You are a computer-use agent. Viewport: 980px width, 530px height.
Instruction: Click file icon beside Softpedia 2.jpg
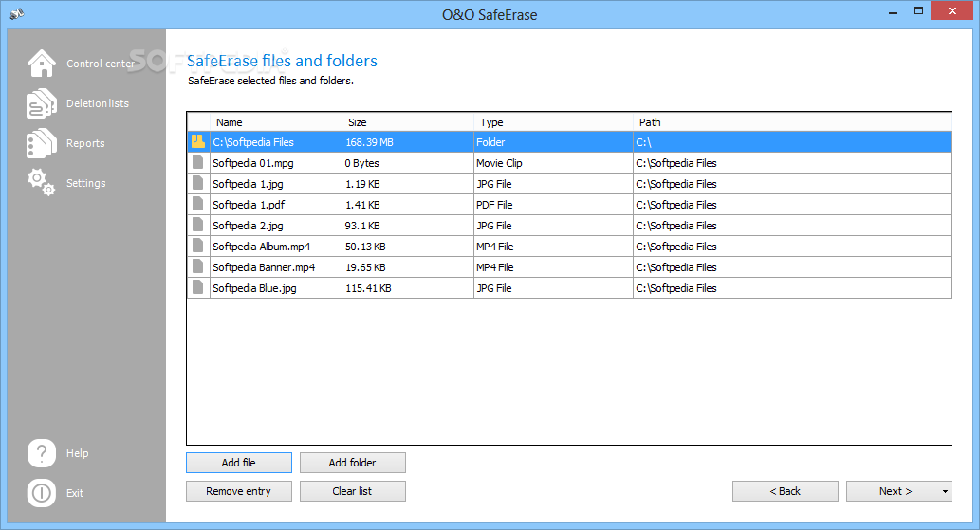(x=198, y=225)
